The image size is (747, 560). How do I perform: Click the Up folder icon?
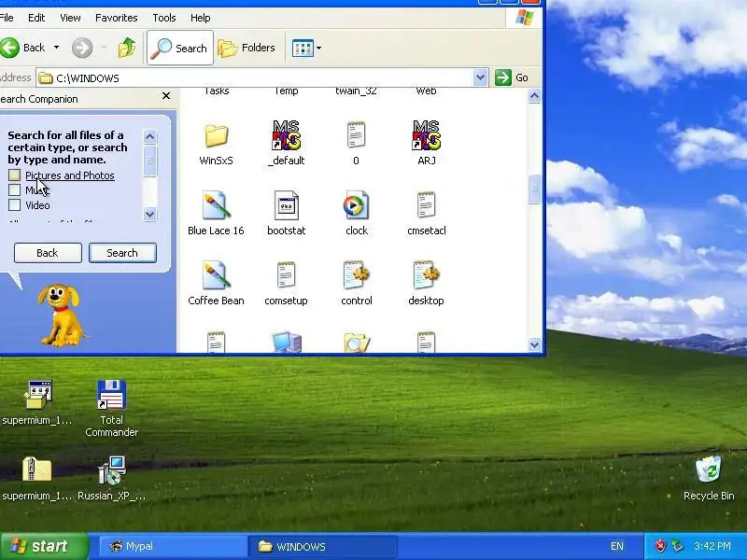coord(127,48)
